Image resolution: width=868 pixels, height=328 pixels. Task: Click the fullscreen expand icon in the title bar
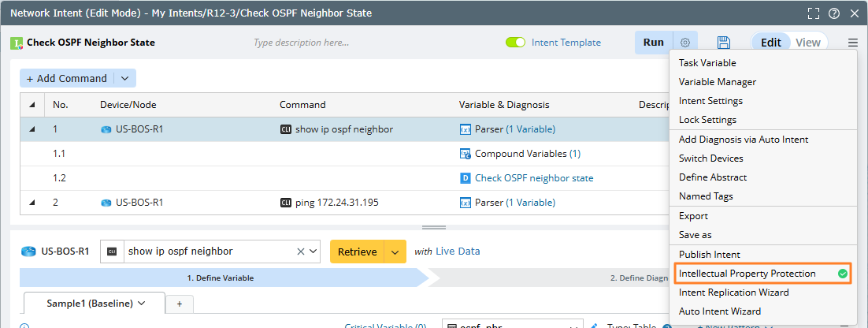(813, 13)
